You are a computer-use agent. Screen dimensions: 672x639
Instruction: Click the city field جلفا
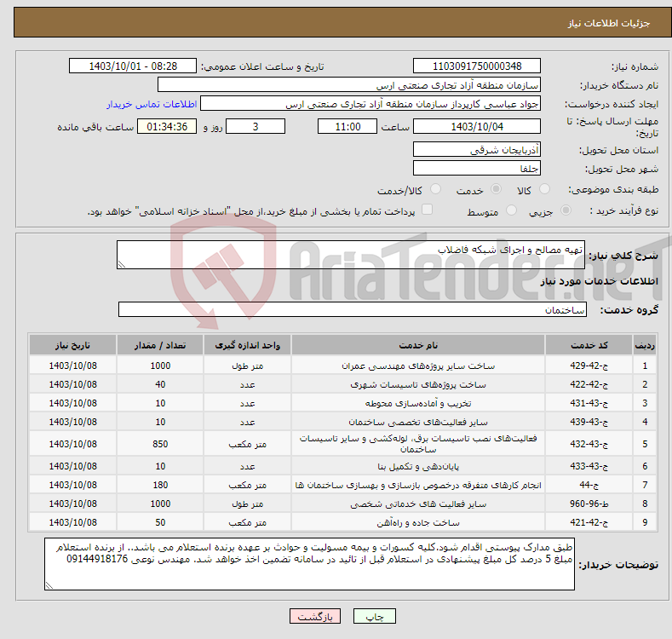[477, 168]
